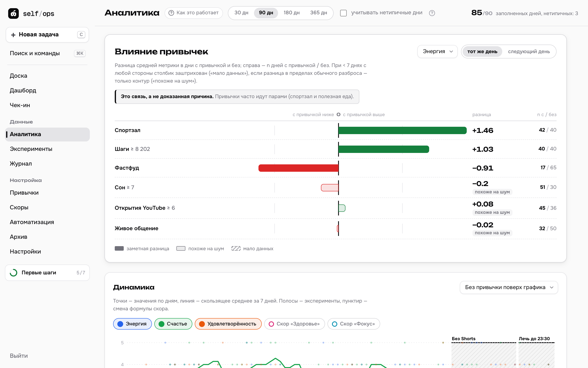Screen dimensions: 588x368
Task: Go to Чек-ин page
Action: 47,105
